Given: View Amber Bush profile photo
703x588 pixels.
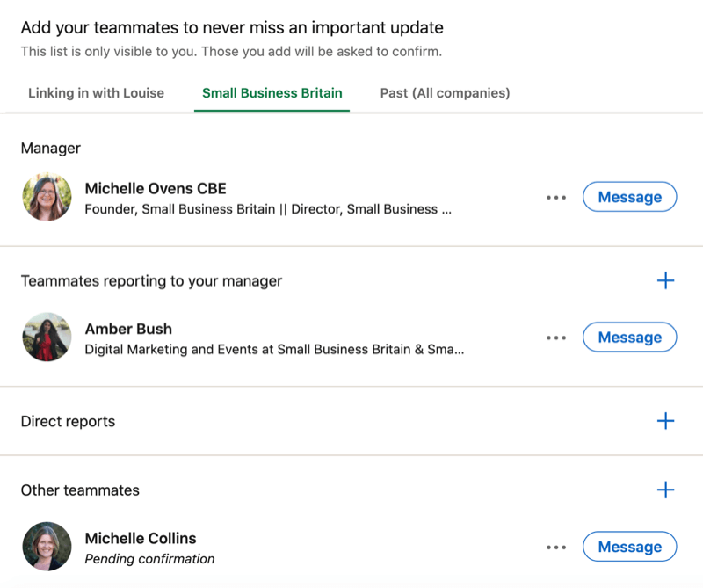Looking at the screenshot, I should (47, 338).
